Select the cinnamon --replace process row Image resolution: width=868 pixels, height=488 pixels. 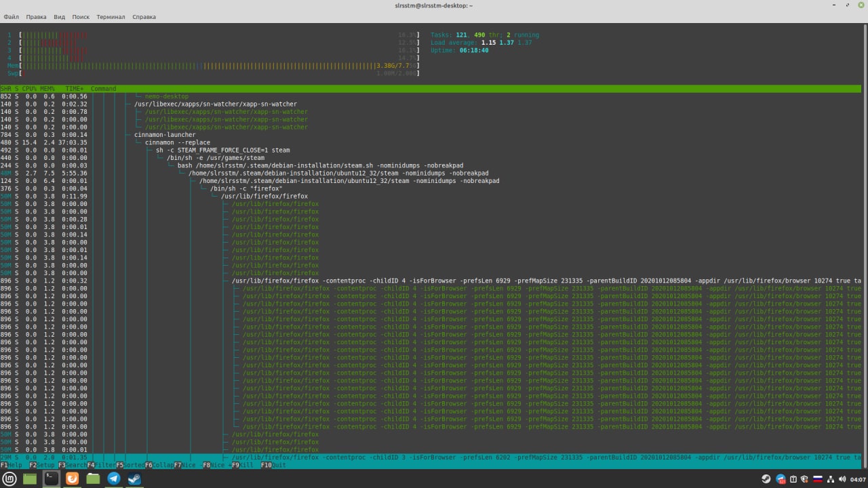tap(431, 142)
